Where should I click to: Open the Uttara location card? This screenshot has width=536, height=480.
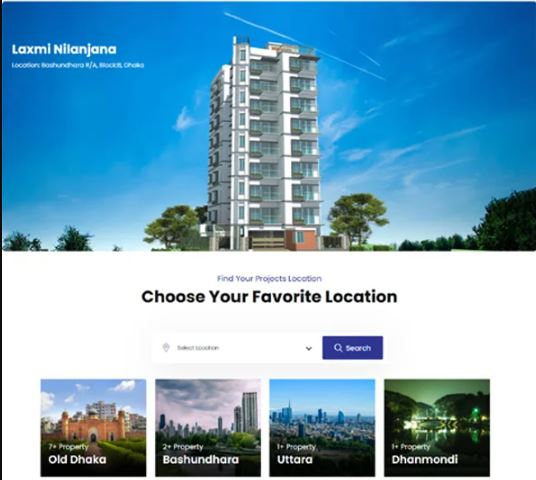[x=322, y=428]
